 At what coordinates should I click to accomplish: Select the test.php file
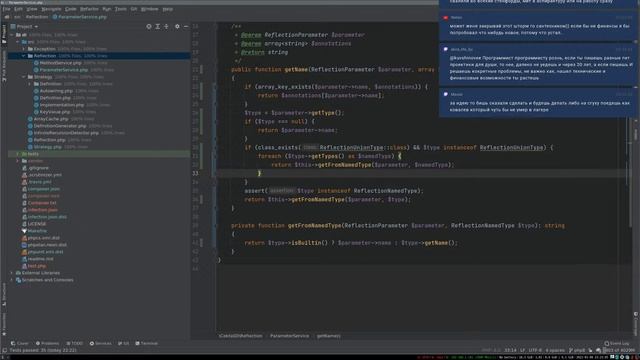click(x=37, y=266)
